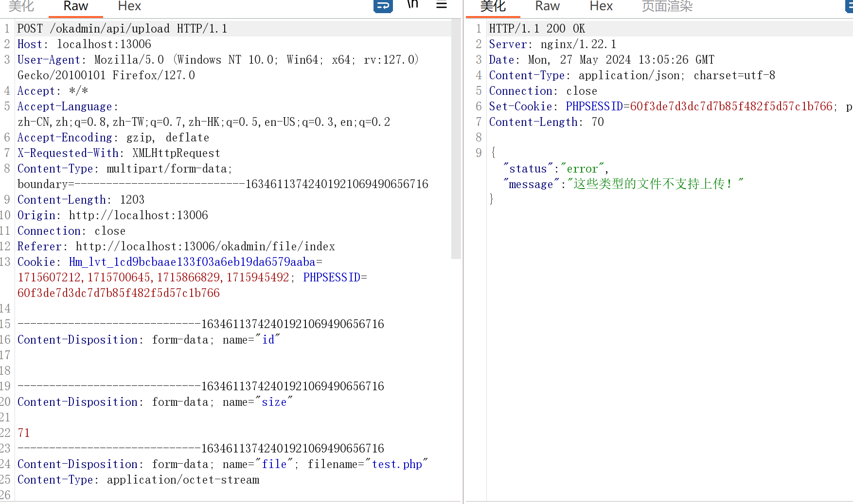Click the "message" JSON line
Screen dimensions: 853x504
coord(623,184)
